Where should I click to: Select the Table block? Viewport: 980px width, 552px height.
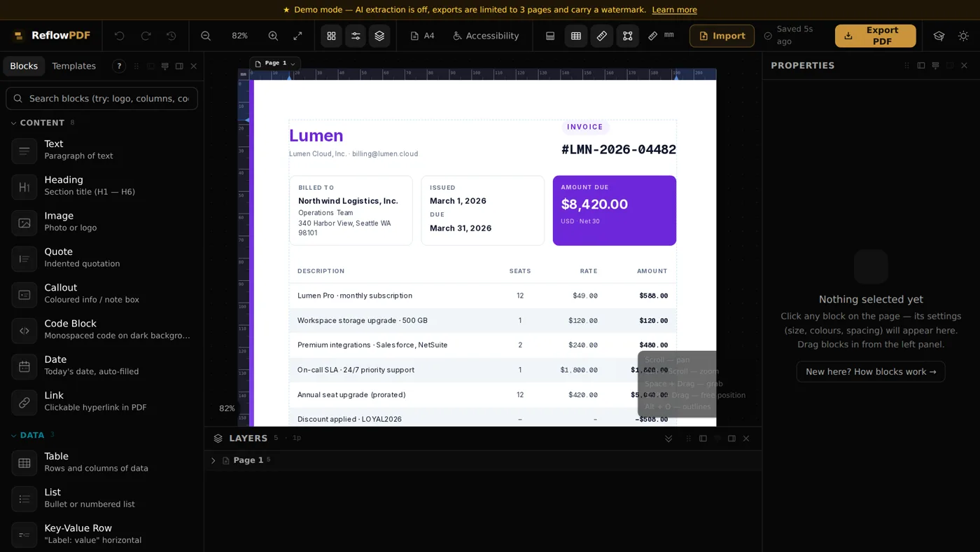tap(101, 462)
